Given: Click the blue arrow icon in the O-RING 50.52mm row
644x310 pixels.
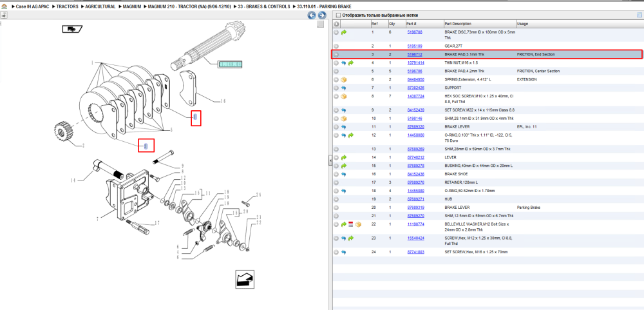Looking at the screenshot, I should 344,191.
